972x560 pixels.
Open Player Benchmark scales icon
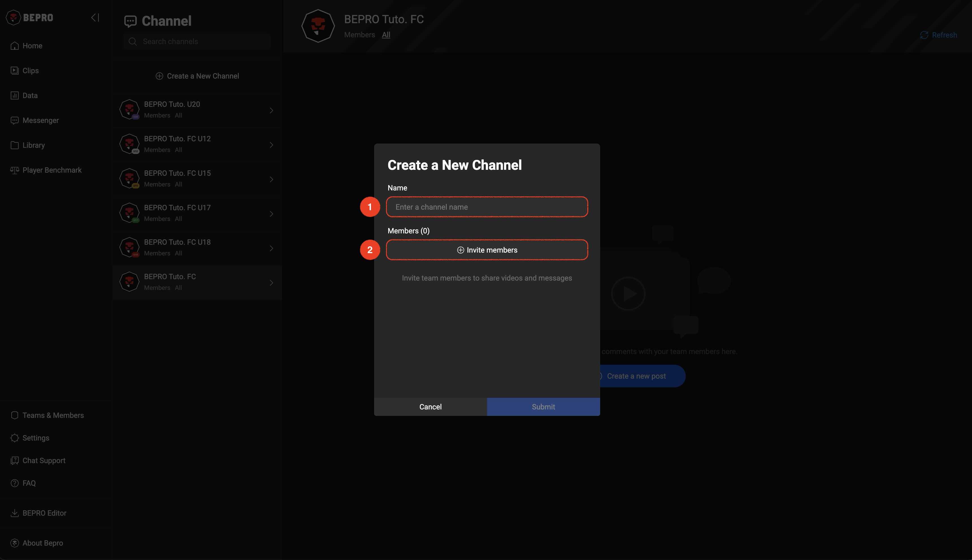coord(15,170)
